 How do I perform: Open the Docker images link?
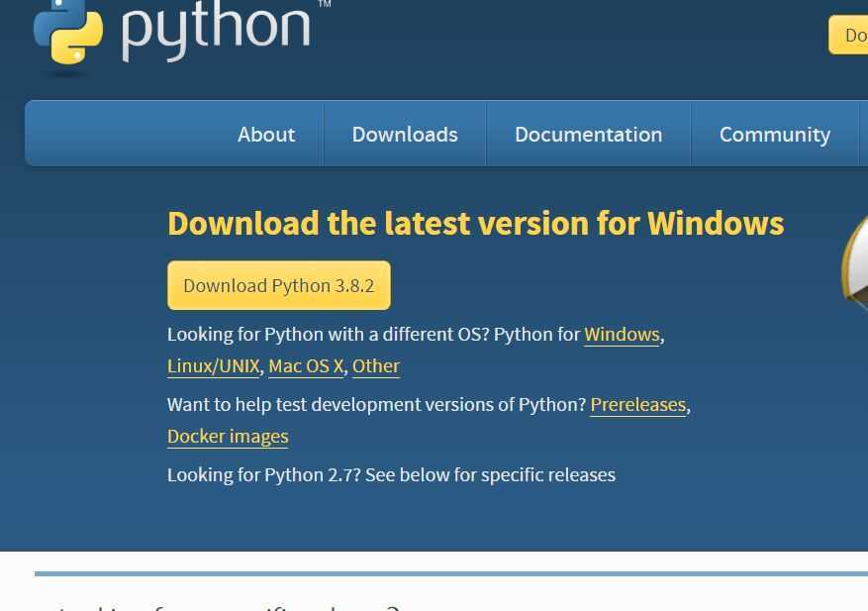click(228, 437)
